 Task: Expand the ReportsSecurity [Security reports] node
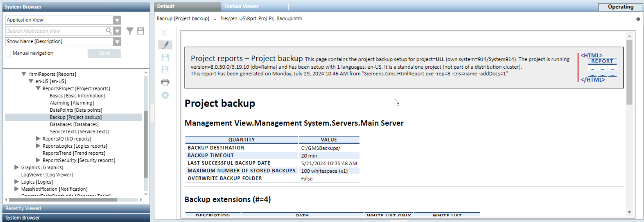tap(38, 160)
